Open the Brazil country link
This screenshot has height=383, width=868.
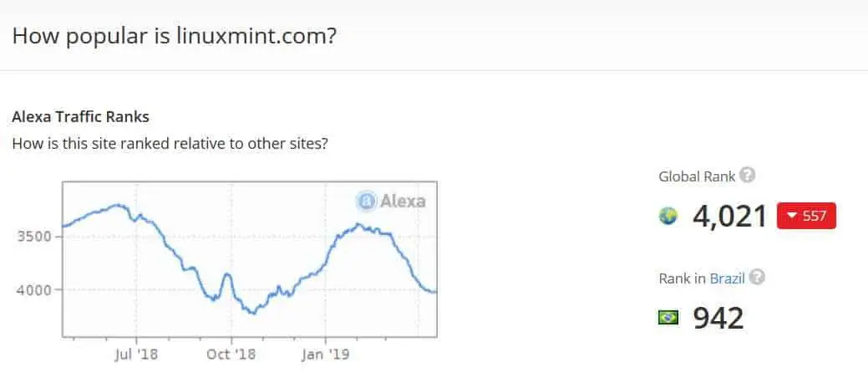tap(728, 278)
